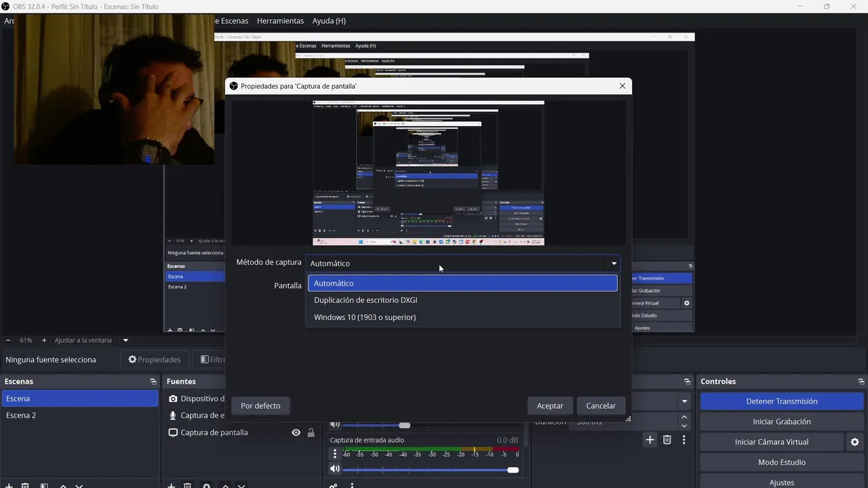Click Aceptar in the properties dialog
868x488 pixels.
pyautogui.click(x=550, y=405)
